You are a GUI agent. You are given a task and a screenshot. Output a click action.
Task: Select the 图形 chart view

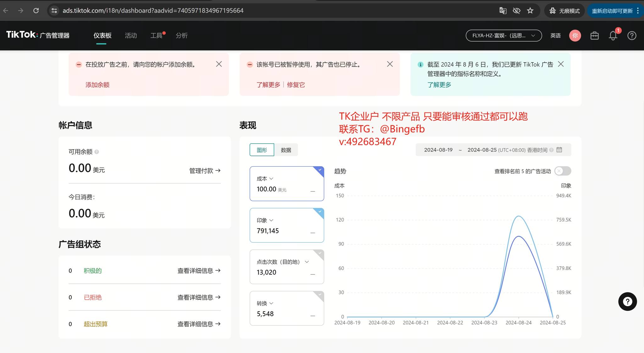(x=262, y=150)
